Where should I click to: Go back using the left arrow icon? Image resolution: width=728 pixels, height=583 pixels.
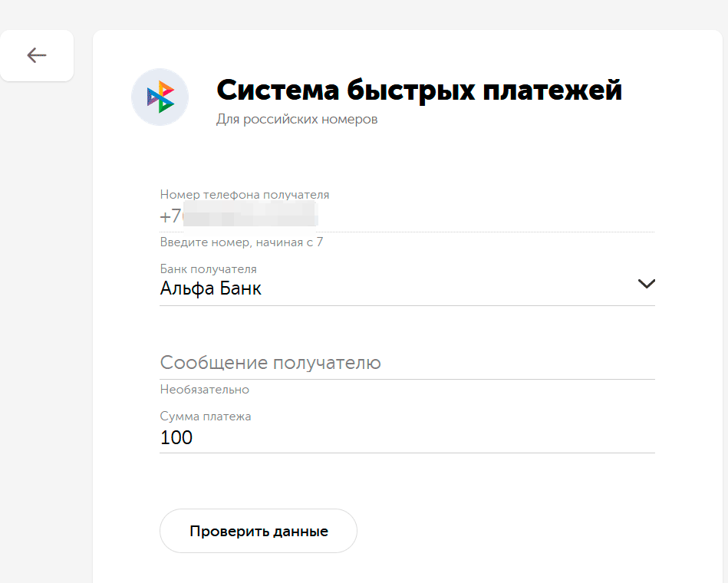pos(37,56)
